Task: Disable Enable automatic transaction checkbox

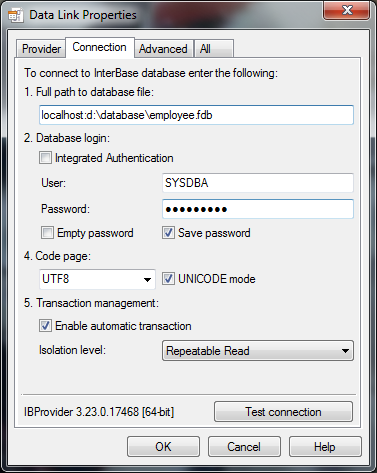Action: point(45,326)
